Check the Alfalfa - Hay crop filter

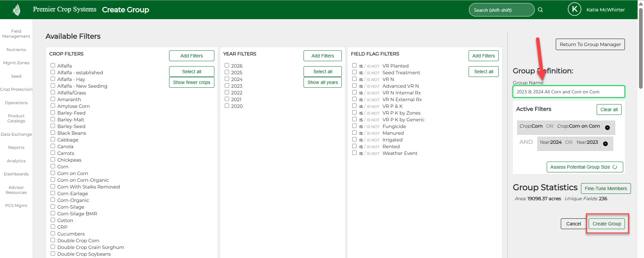click(x=53, y=79)
